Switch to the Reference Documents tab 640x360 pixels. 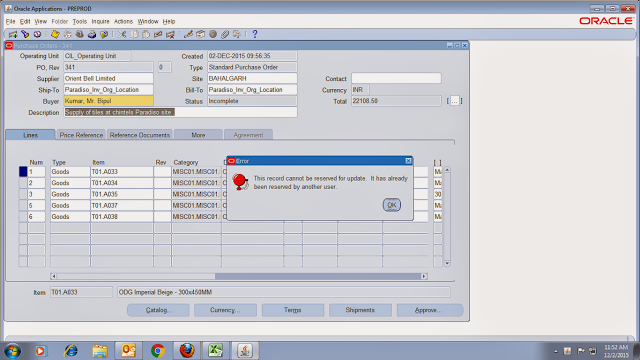coord(140,135)
